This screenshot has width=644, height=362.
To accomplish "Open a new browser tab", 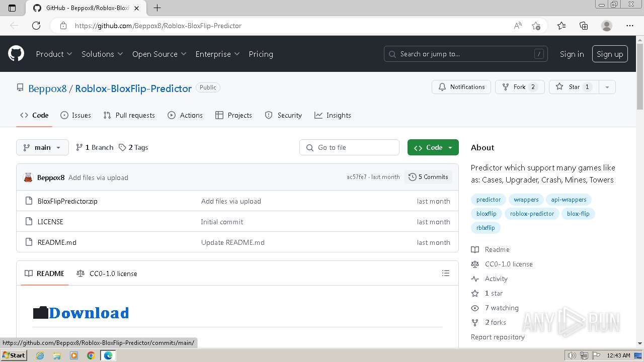I will [157, 8].
